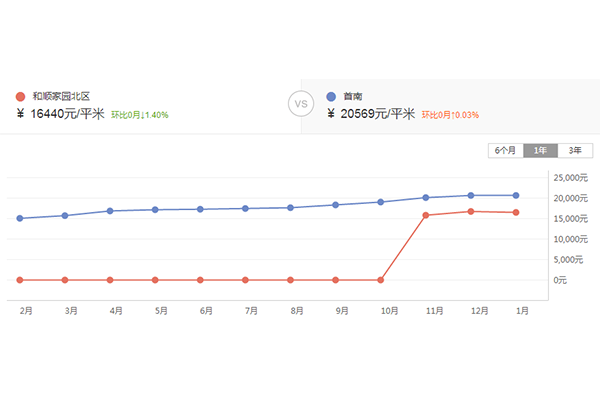Select blue data point for 11月
The width and height of the screenshot is (600, 400).
click(426, 198)
